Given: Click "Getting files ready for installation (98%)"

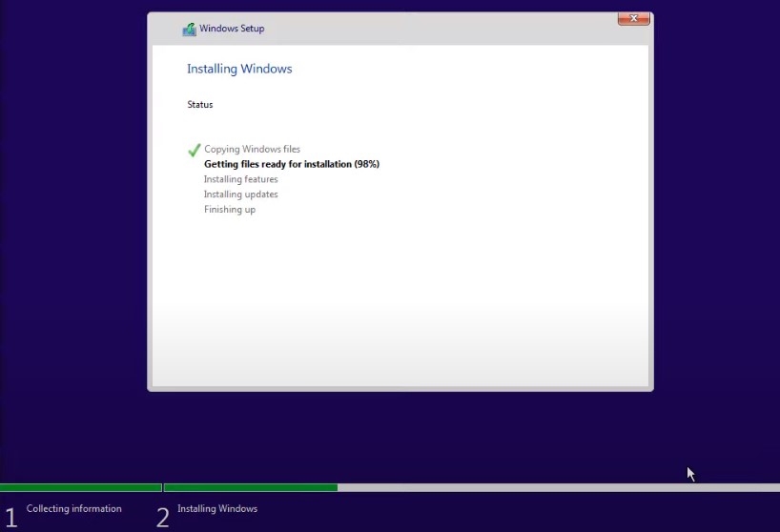Looking at the screenshot, I should pos(292,164).
